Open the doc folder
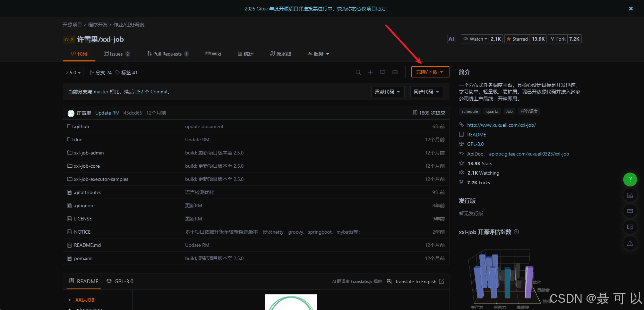This screenshot has height=310, width=644. [78, 140]
